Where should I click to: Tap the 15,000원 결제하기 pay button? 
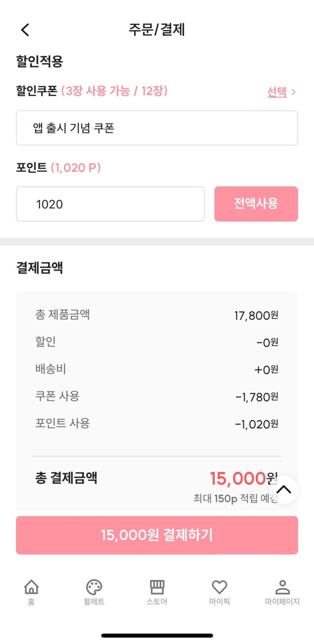157,535
